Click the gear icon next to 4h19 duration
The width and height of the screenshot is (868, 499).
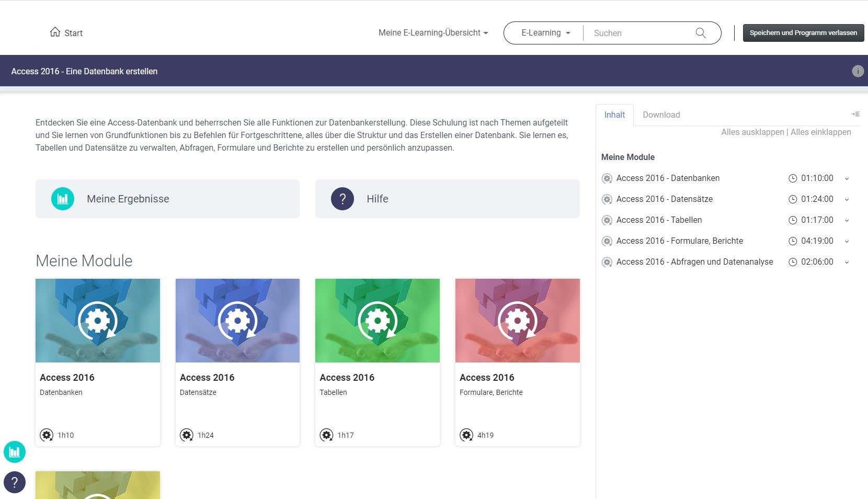tap(466, 435)
